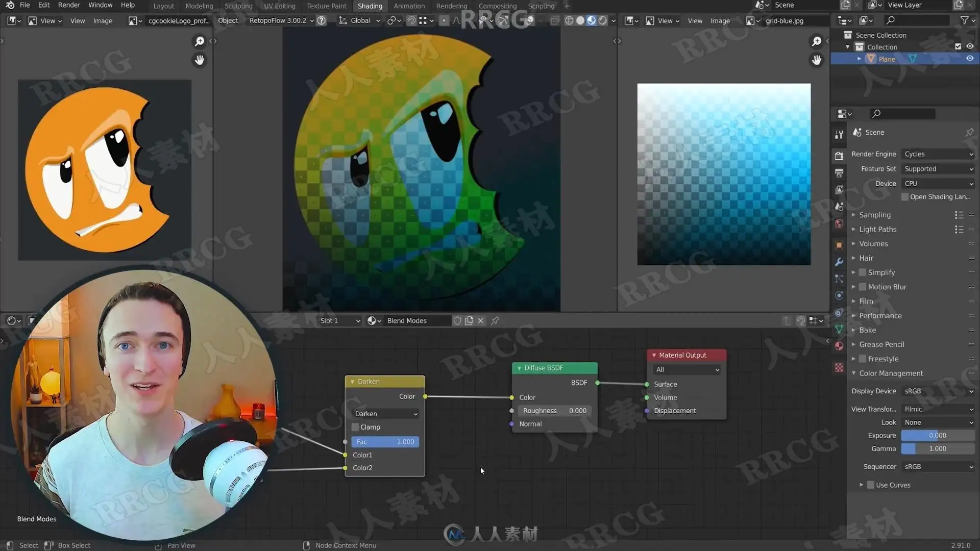Open the File menu
The height and width of the screenshot is (551, 980).
pyautogui.click(x=24, y=5)
